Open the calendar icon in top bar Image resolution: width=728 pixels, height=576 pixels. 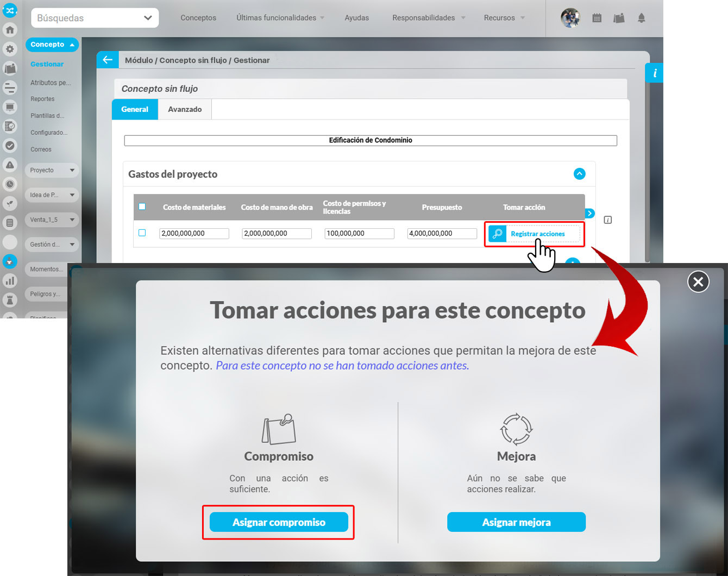[x=597, y=18]
